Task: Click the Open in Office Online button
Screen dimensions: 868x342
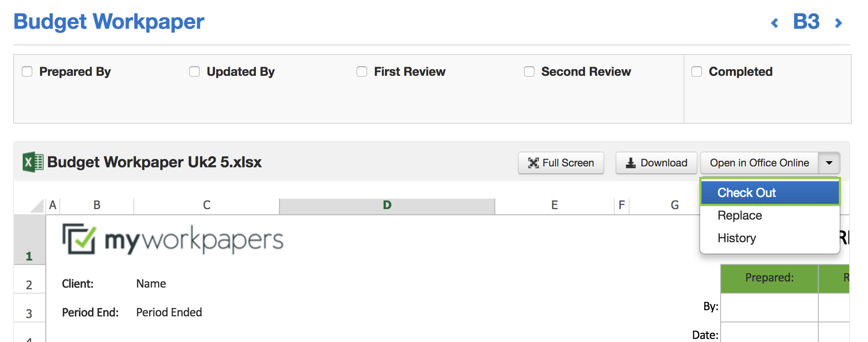Action: click(759, 163)
